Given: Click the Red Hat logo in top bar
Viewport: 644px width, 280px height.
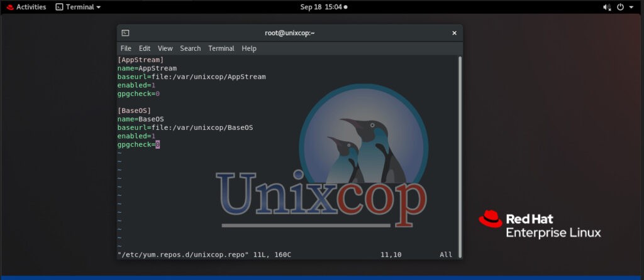Looking at the screenshot, I should [10, 7].
